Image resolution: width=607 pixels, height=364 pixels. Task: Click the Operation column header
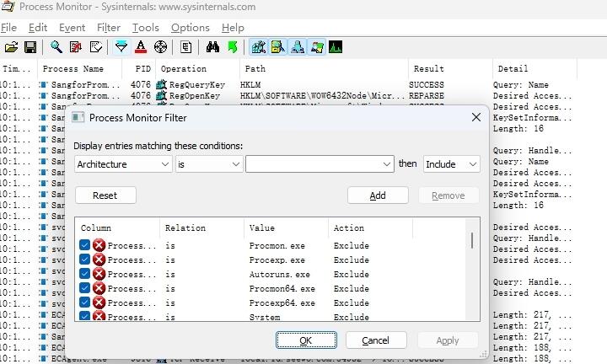pos(198,69)
